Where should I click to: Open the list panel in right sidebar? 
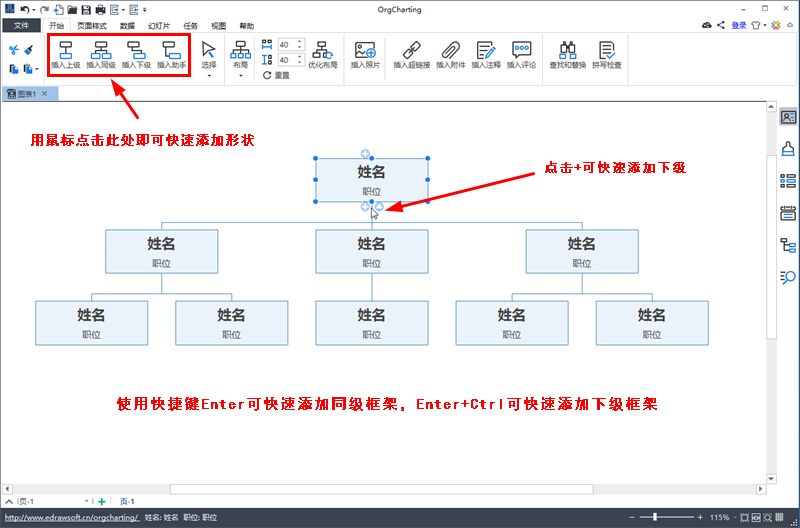(x=788, y=181)
